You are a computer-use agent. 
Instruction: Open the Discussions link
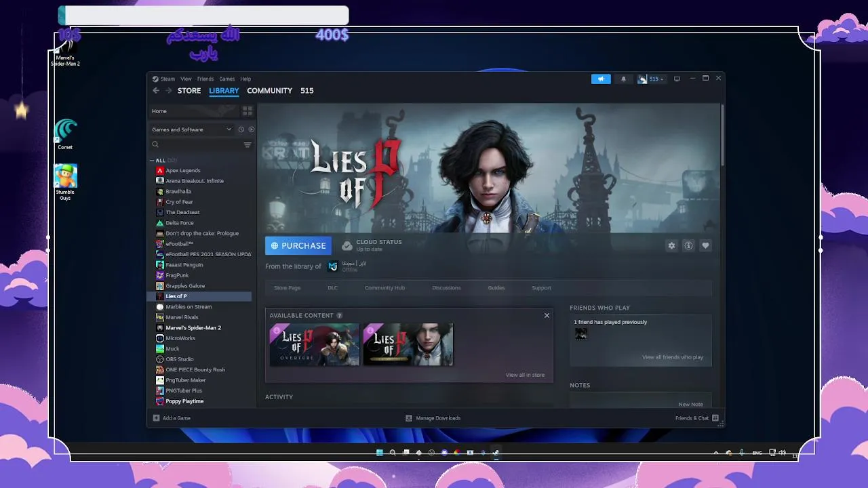coord(446,288)
